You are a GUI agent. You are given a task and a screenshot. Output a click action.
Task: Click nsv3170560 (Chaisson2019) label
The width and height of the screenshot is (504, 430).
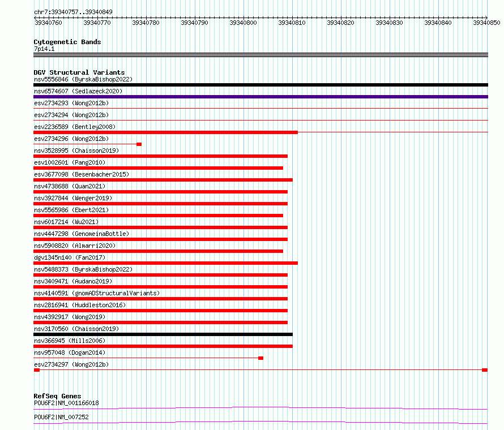tap(76, 329)
